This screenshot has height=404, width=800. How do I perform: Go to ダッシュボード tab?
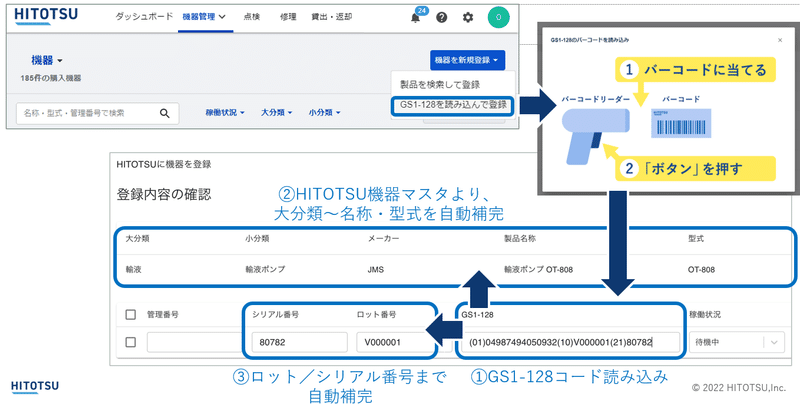144,17
